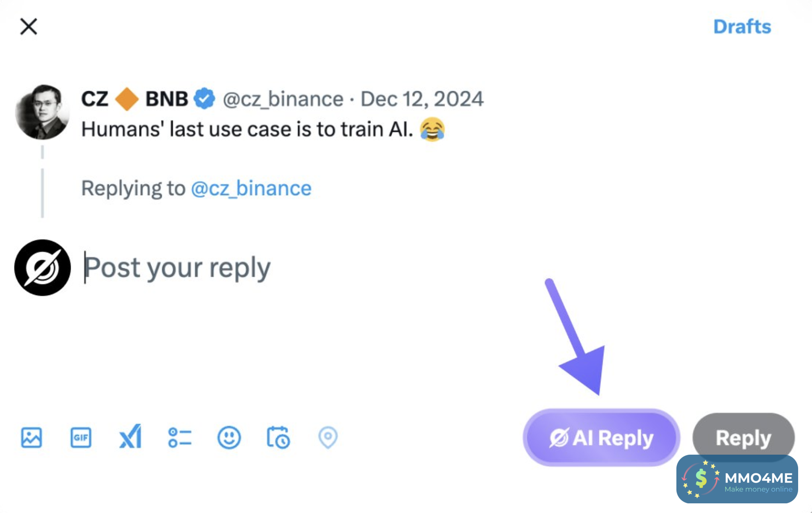Click the Grok enhance icon

click(x=130, y=437)
